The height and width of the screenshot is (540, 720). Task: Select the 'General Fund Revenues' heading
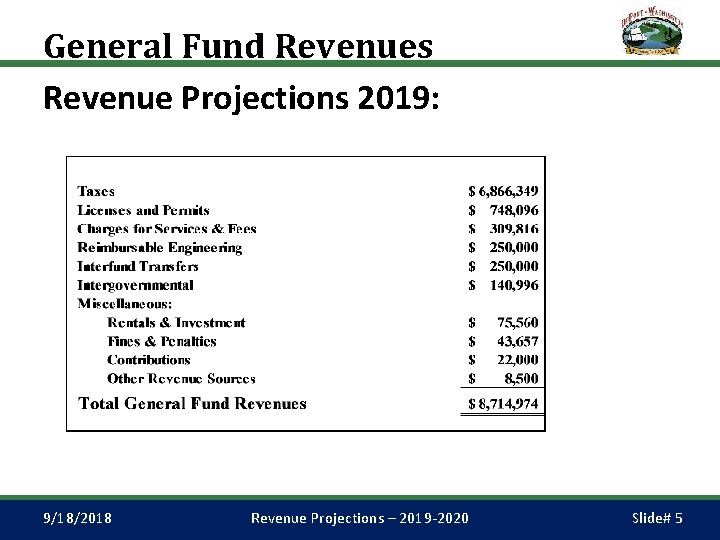pyautogui.click(x=238, y=46)
